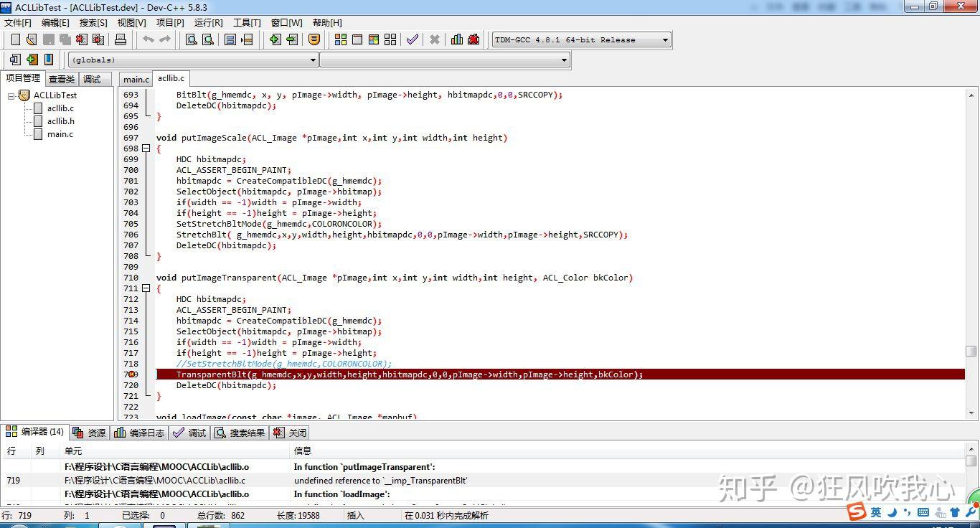This screenshot has width=980, height=528.
Task: Select acllib.h in the project tree
Action: tap(60, 121)
